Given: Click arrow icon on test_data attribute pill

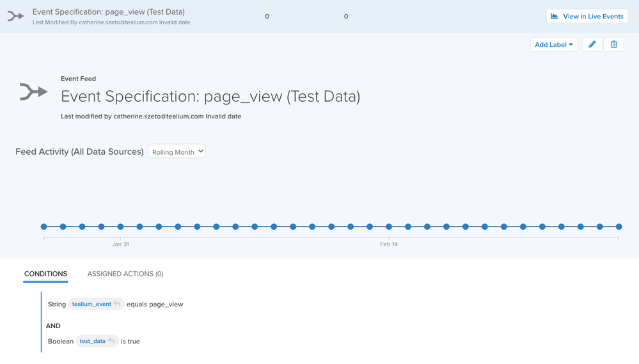Looking at the screenshot, I should [x=111, y=341].
